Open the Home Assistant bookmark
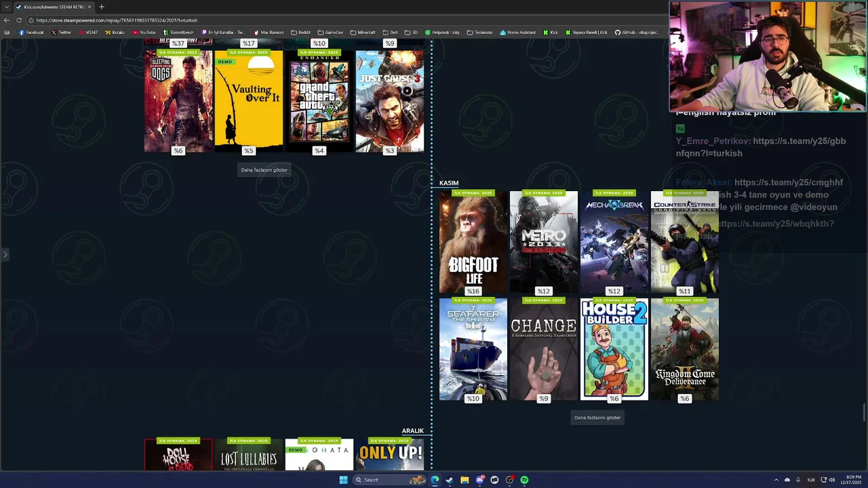This screenshot has width=868, height=488. (517, 33)
